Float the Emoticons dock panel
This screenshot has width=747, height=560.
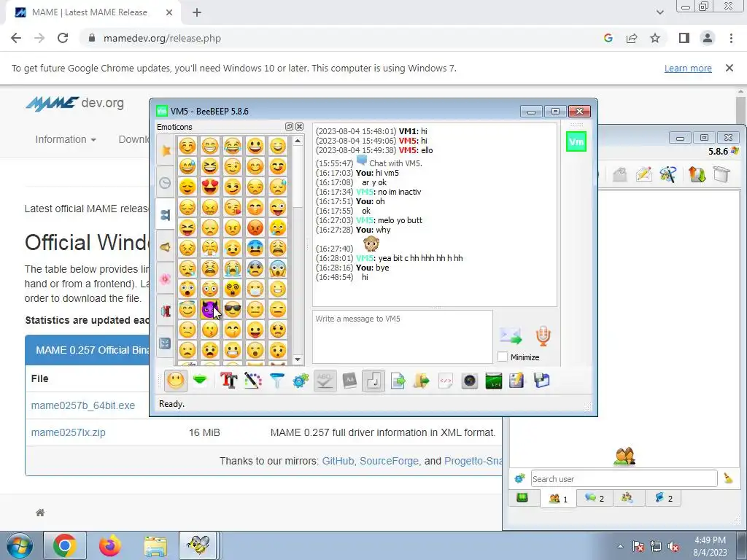click(x=289, y=127)
